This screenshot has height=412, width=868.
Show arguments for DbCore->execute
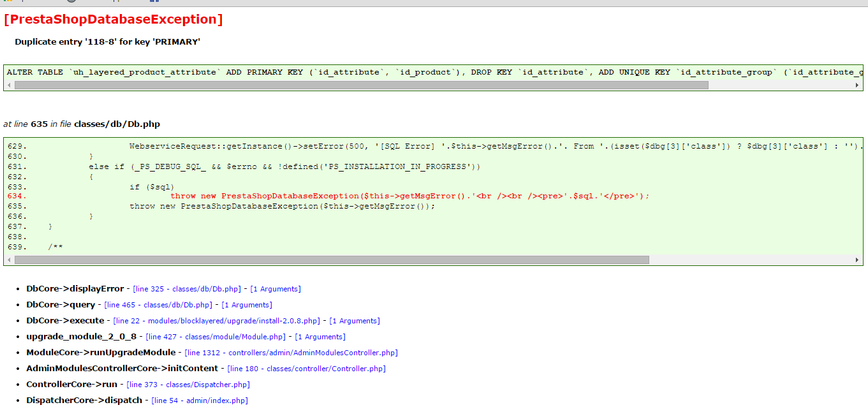355,321
